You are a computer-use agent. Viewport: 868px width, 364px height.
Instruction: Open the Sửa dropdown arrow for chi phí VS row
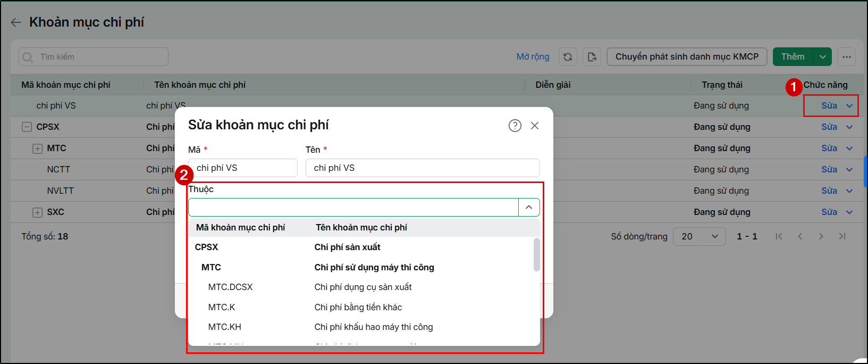click(x=849, y=106)
